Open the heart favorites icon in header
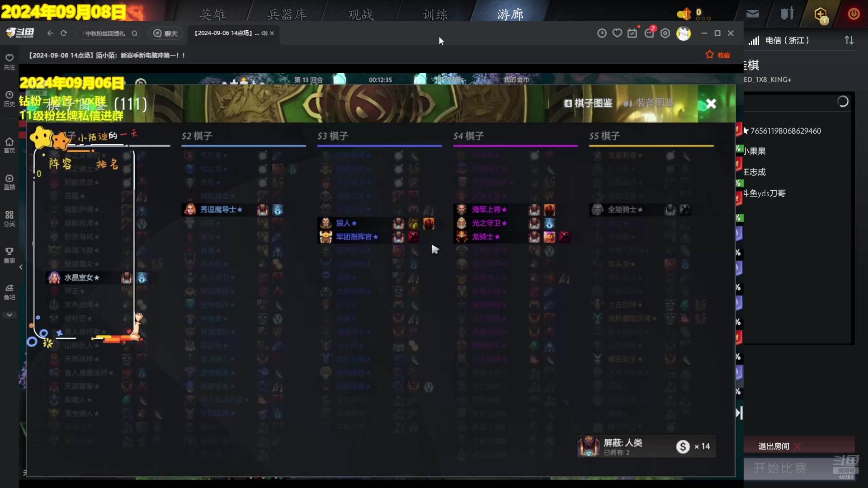This screenshot has width=868, height=488. (x=617, y=33)
